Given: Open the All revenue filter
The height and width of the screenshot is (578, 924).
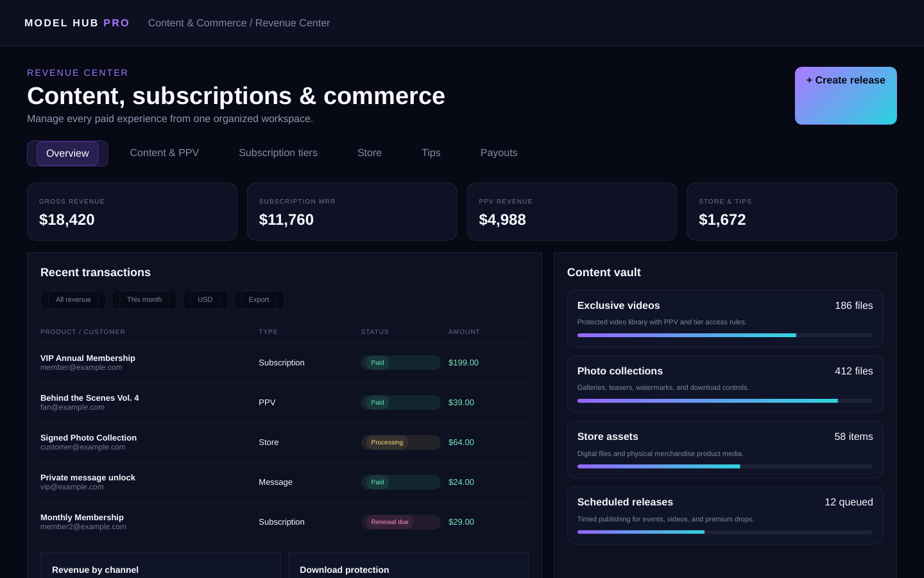Looking at the screenshot, I should tap(73, 300).
